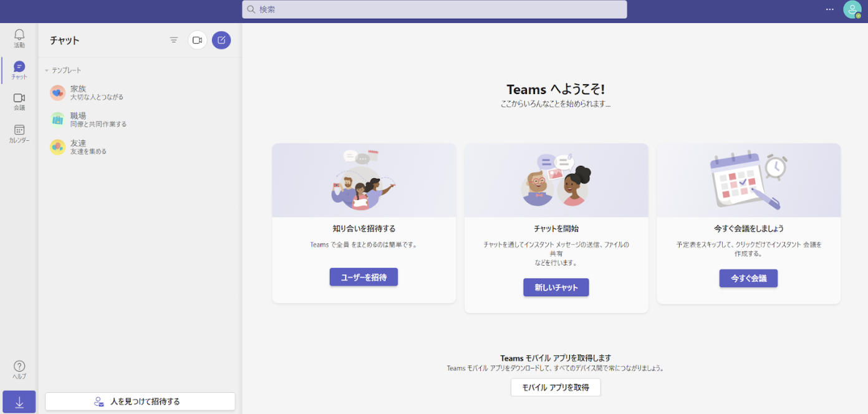Compose a new chat with the pencil icon

[x=221, y=40]
